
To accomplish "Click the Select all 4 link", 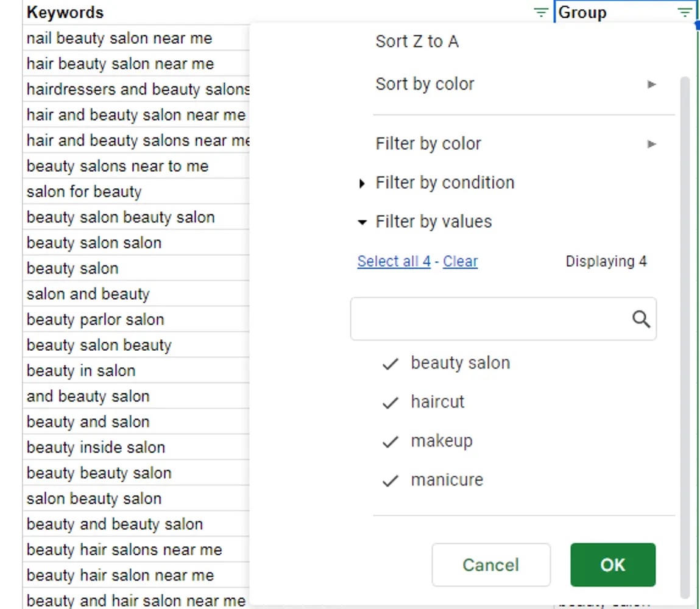I will point(394,261).
